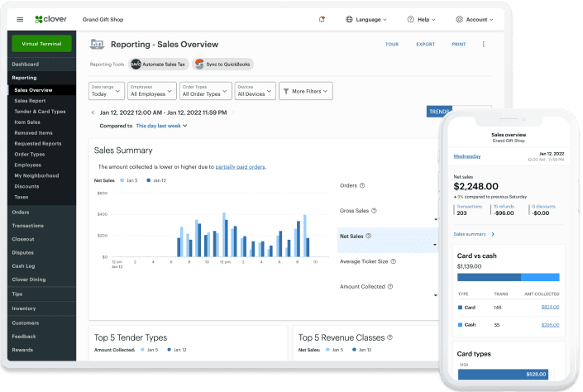Viewport: 583px width, 392px height.
Task: Open Discounts report in sidebar
Action: [41, 186]
